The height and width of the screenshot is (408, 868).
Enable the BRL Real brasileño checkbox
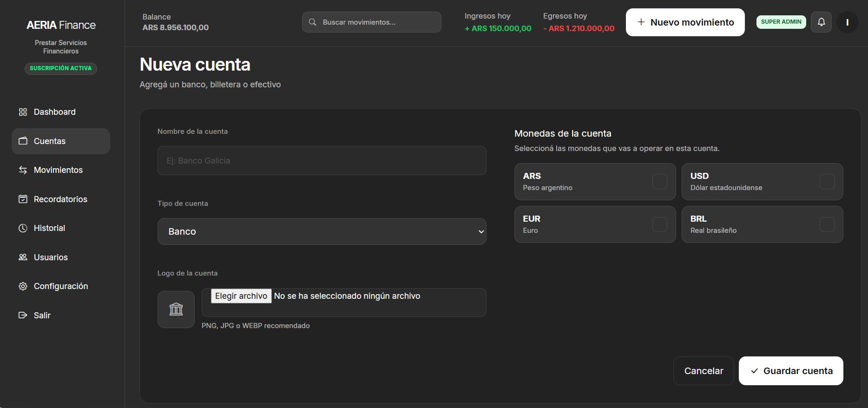(827, 224)
